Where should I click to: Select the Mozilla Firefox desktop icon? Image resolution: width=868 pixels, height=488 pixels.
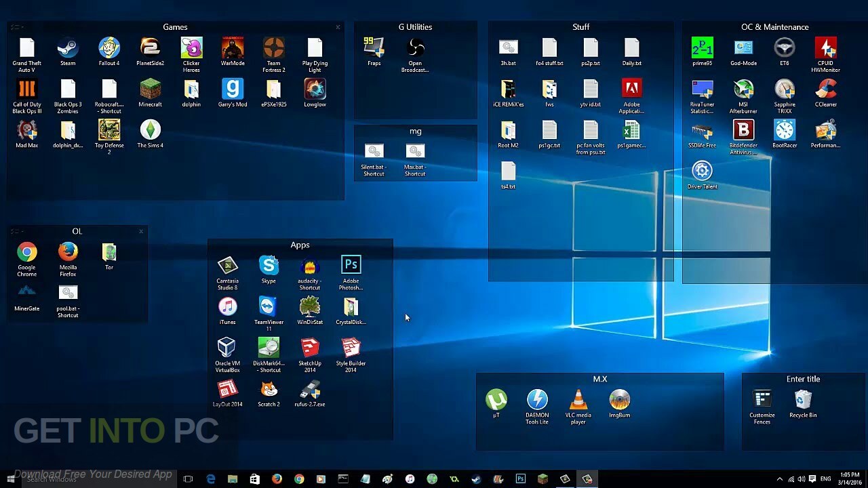pos(68,260)
